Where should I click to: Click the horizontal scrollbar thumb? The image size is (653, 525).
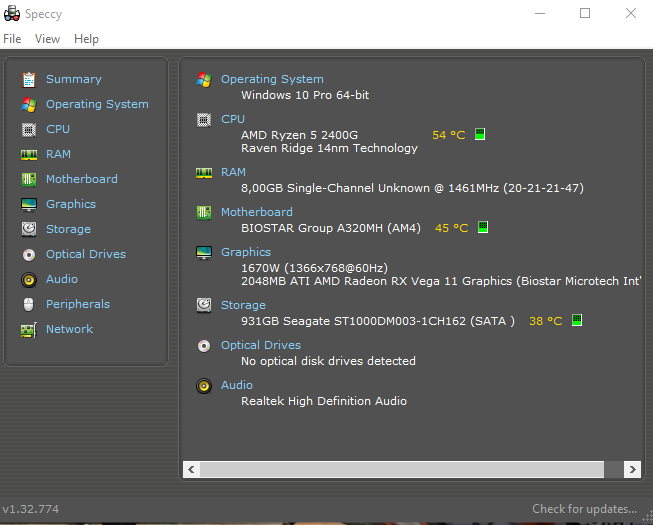tap(402, 470)
